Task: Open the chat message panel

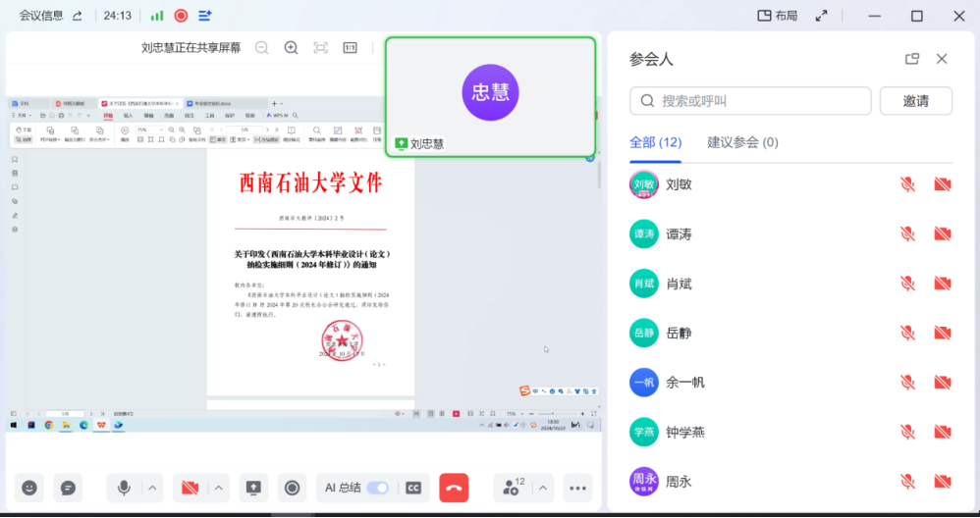Action: pyautogui.click(x=68, y=488)
